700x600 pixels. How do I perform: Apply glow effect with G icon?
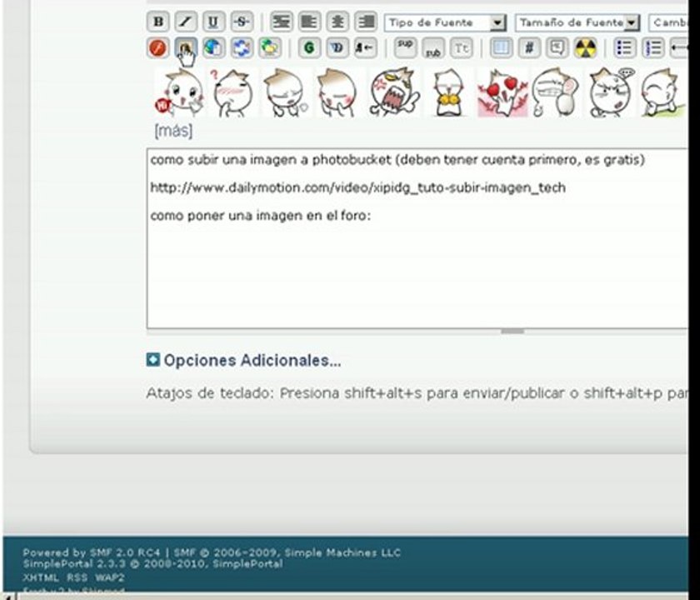pos(309,47)
